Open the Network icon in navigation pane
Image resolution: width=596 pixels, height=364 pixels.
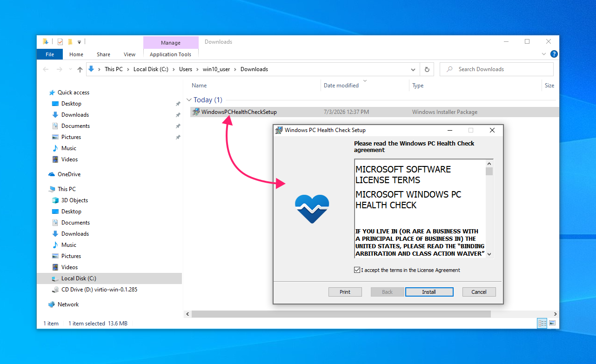point(52,304)
